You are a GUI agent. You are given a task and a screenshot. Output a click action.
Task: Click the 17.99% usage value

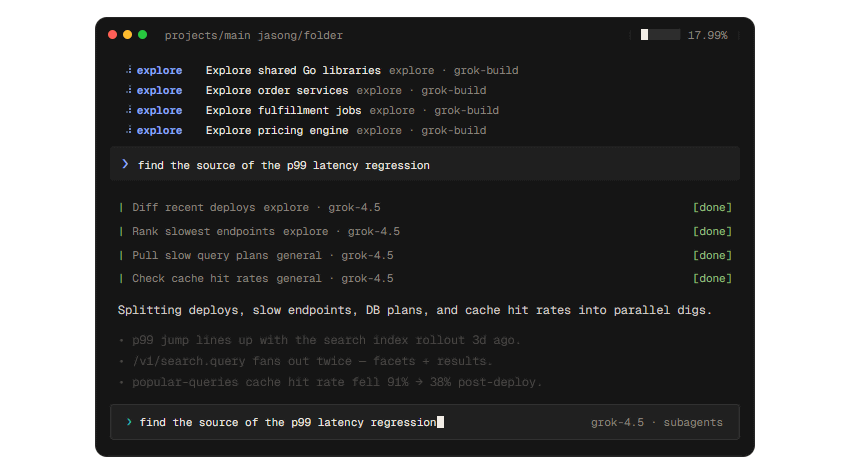[x=707, y=35]
